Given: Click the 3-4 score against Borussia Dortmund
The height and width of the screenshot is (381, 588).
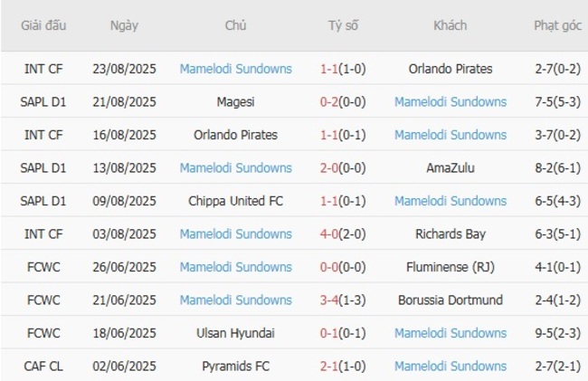Looking at the screenshot, I should click(x=329, y=300).
